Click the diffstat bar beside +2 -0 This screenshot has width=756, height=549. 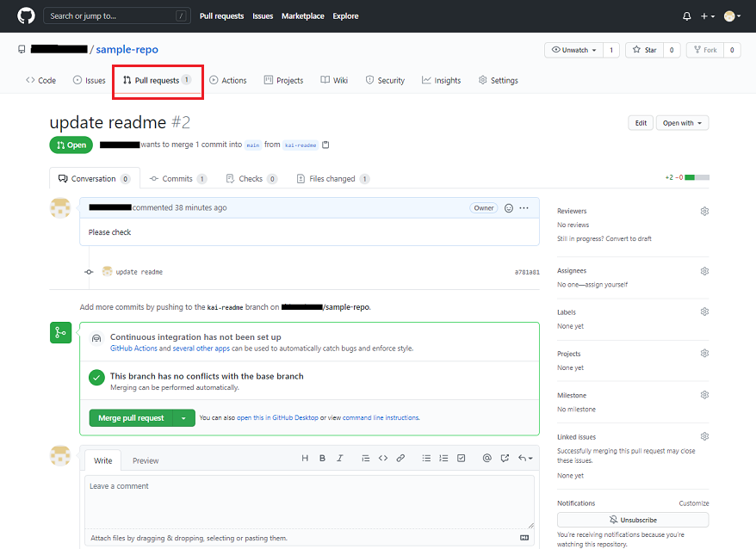click(x=697, y=177)
